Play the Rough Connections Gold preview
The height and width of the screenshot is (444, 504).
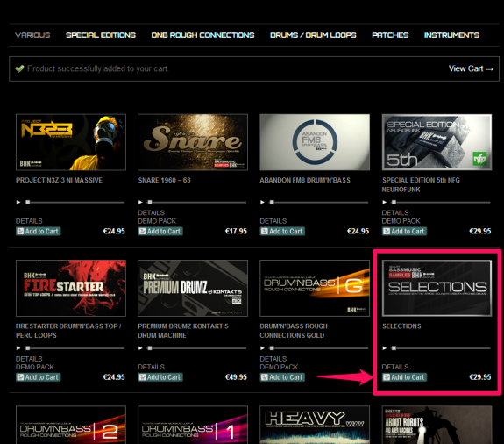(x=263, y=348)
